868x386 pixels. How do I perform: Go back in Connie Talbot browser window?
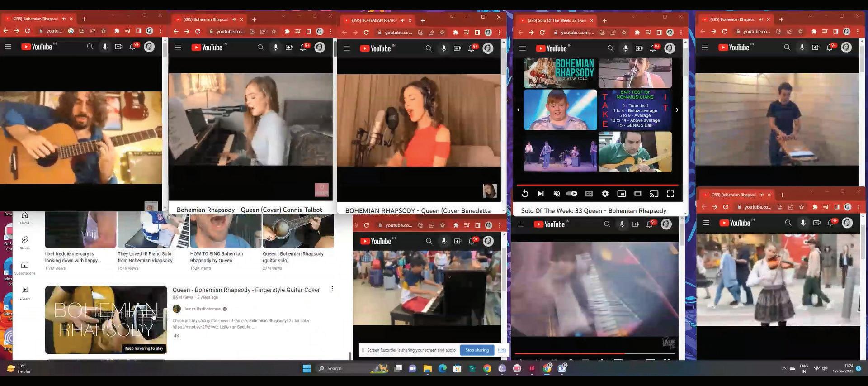(x=176, y=32)
